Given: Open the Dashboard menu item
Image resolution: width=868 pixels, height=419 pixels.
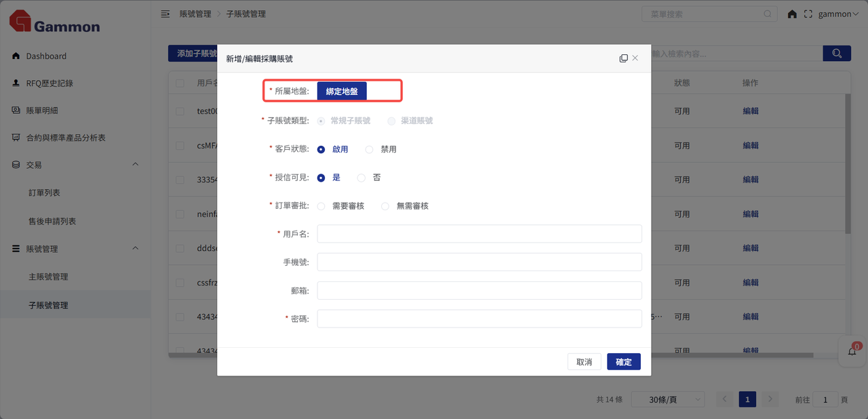Looking at the screenshot, I should pos(46,56).
